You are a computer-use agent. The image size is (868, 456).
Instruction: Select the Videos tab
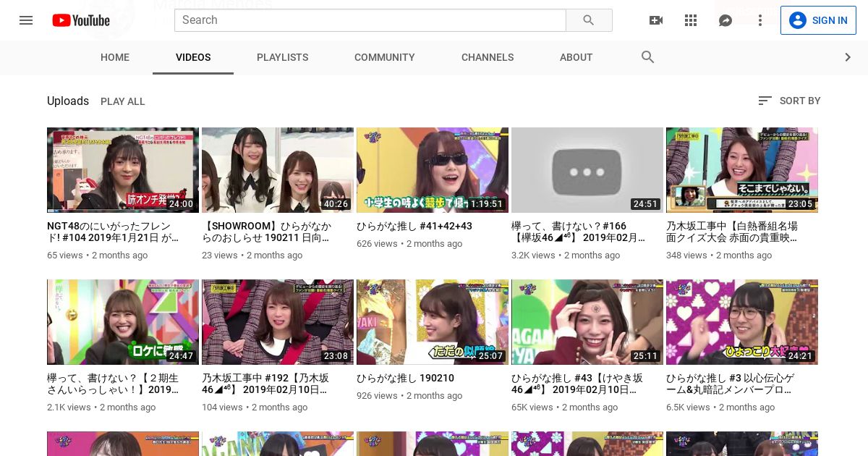[193, 57]
